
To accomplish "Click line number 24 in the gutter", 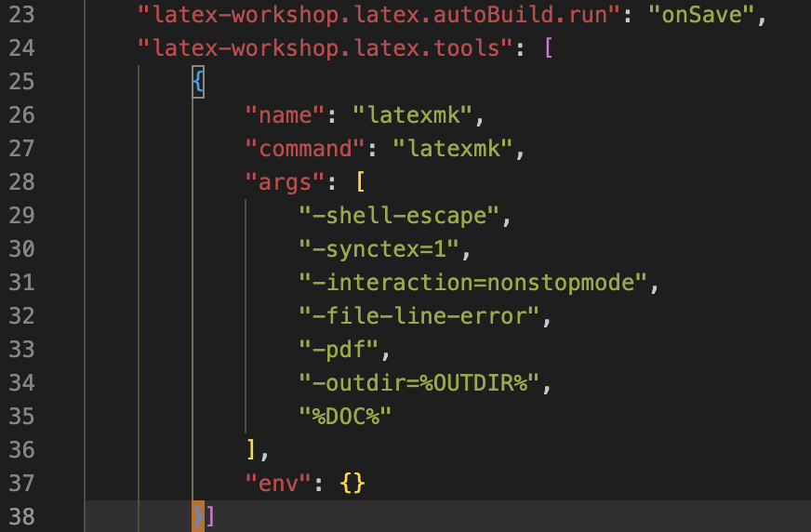I will 21,48.
